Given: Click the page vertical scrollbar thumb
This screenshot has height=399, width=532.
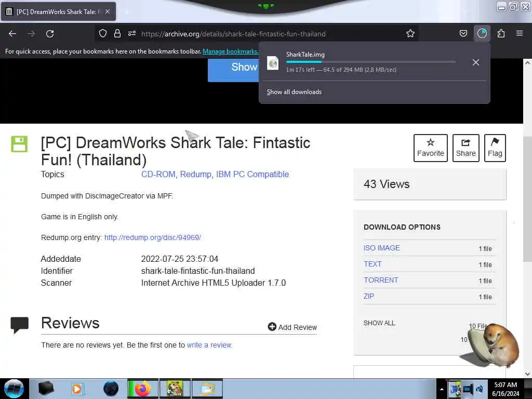Looking at the screenshot, I should pos(527,199).
